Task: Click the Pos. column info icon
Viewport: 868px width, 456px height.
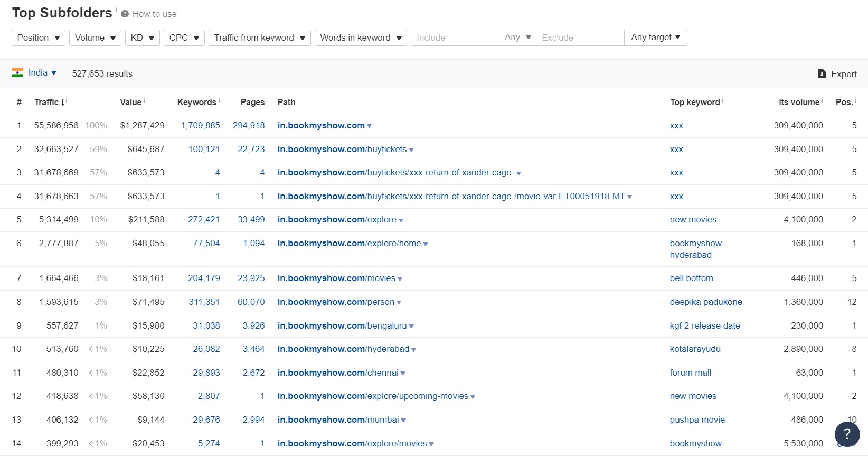Action: (x=856, y=100)
